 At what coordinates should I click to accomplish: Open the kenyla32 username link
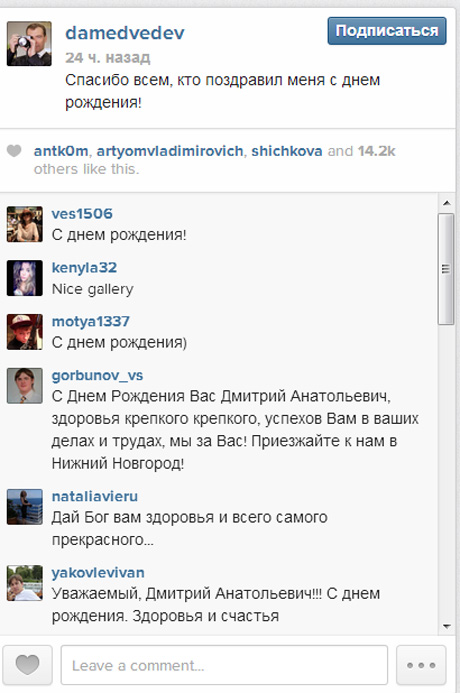click(x=84, y=268)
